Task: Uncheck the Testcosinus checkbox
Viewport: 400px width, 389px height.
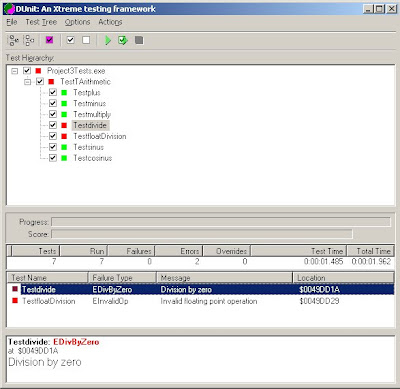Action: point(53,158)
